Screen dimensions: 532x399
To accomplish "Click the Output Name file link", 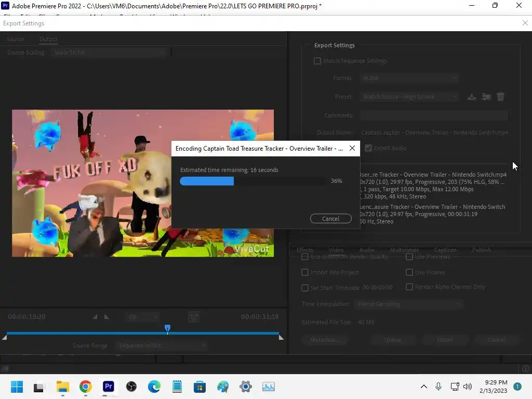I will [434, 132].
